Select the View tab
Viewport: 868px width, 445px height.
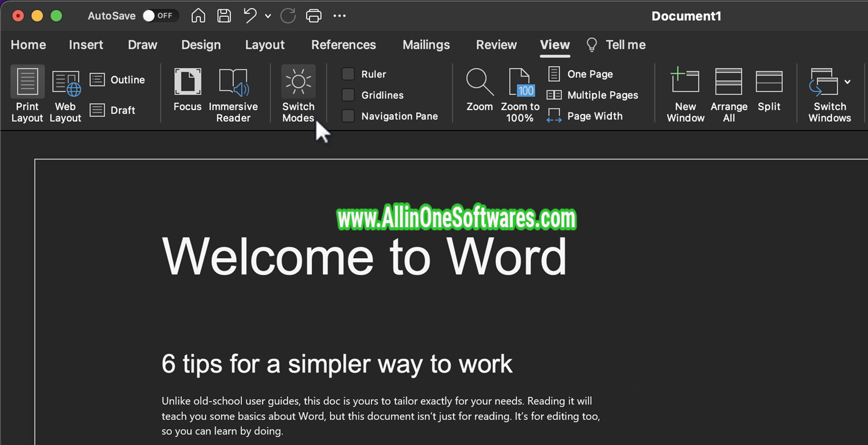point(555,45)
